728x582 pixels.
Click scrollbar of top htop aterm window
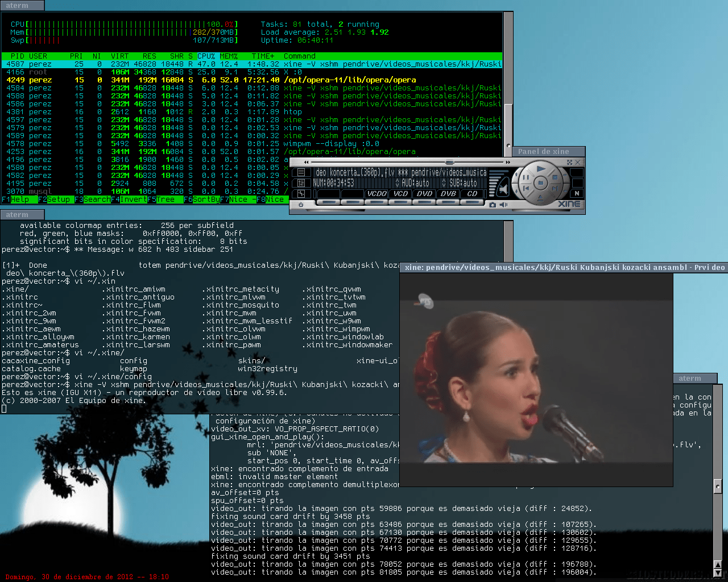point(508,85)
